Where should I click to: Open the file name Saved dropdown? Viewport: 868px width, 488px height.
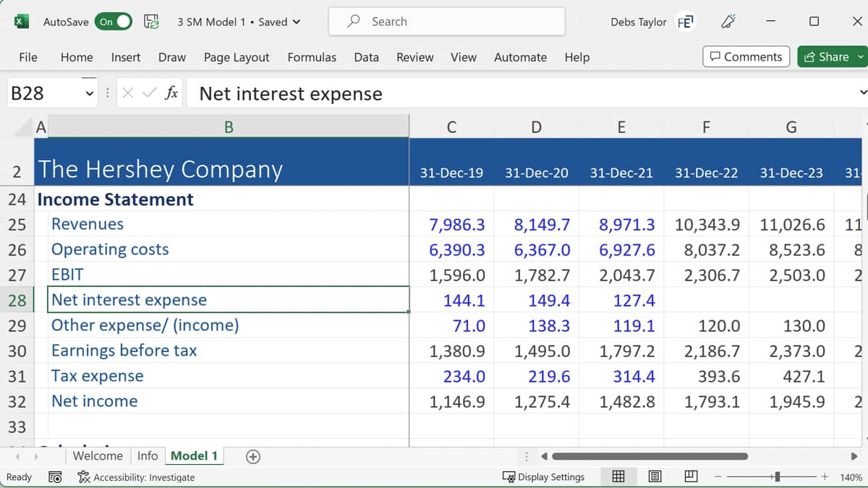tap(296, 22)
